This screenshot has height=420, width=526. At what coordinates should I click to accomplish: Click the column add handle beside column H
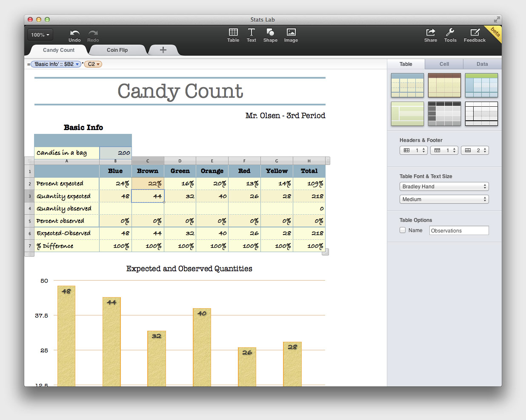(328, 161)
